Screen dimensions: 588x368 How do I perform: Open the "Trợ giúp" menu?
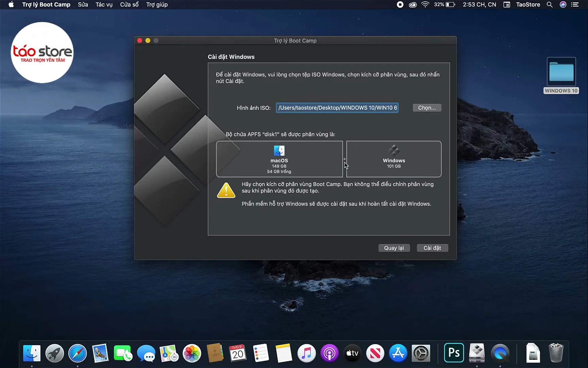(157, 4)
